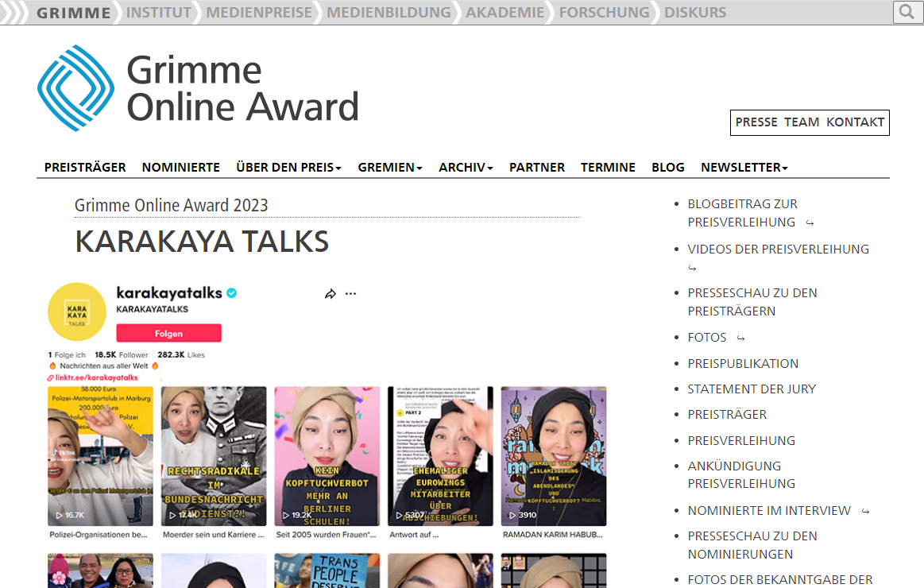Screen dimensions: 924x588
Task: Go to GRIMME in top bar
Action: tap(74, 13)
